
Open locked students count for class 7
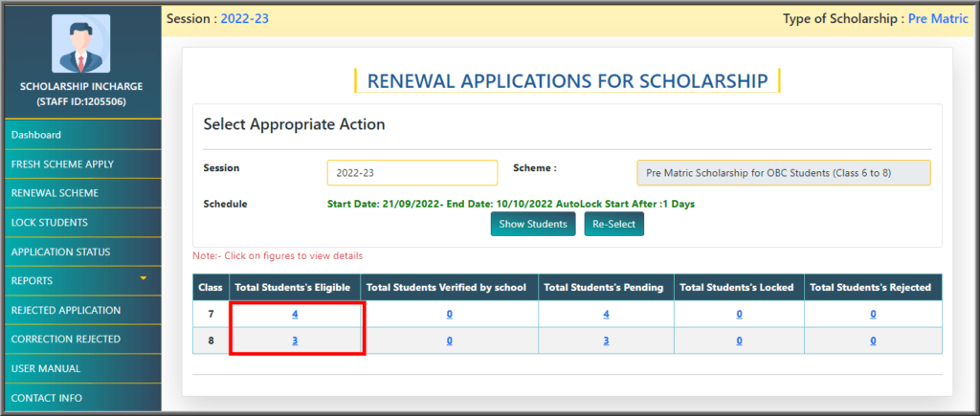pyautogui.click(x=739, y=315)
